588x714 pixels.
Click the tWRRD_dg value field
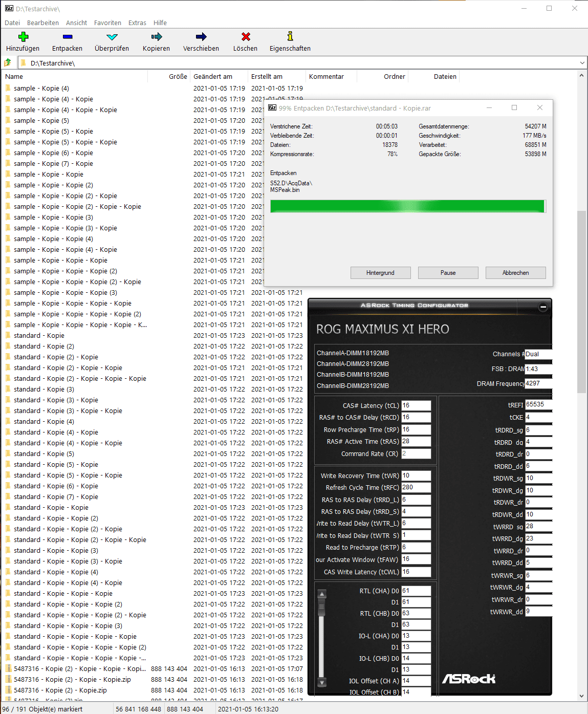(x=539, y=538)
